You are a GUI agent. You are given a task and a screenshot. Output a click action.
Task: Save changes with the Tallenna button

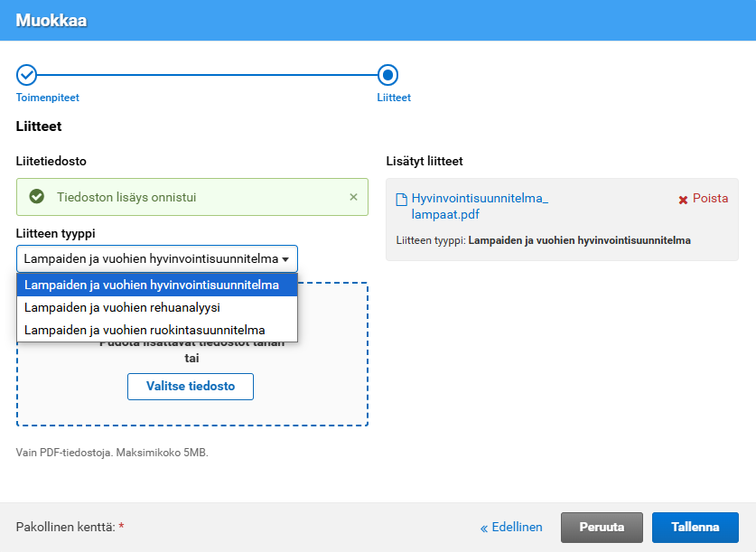[695, 528]
